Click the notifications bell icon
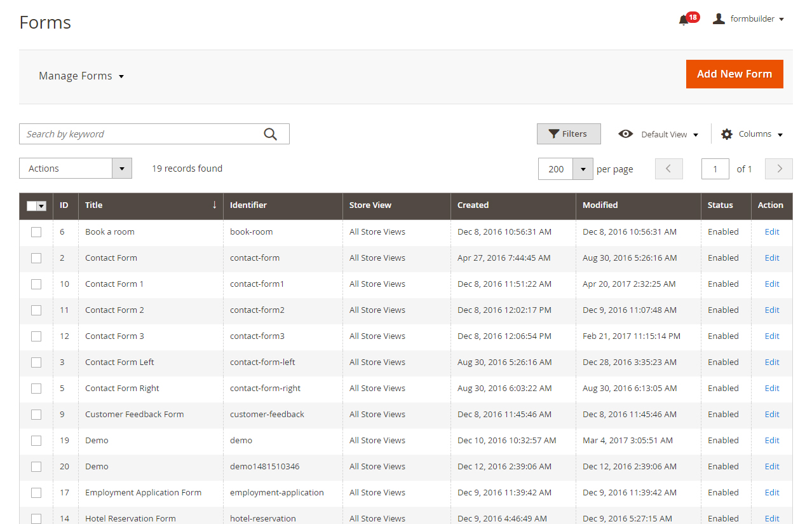Screen dimensions: 812x524 [684, 20]
